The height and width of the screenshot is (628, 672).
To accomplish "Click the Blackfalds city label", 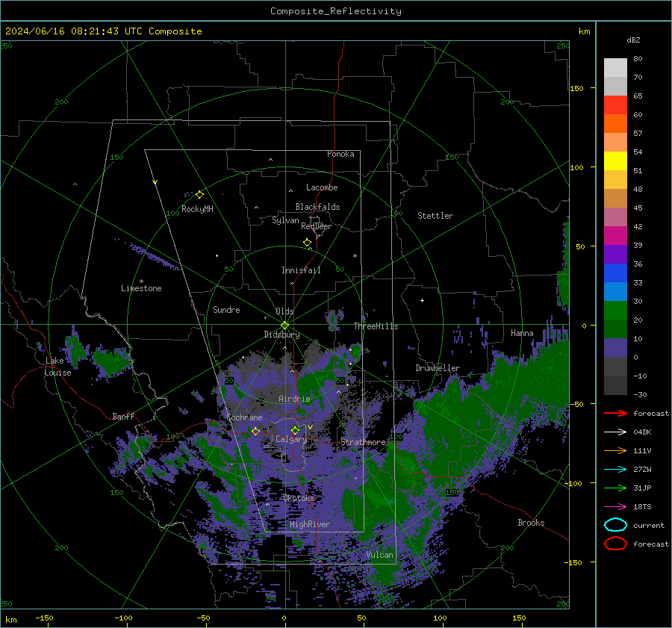I will (317, 207).
